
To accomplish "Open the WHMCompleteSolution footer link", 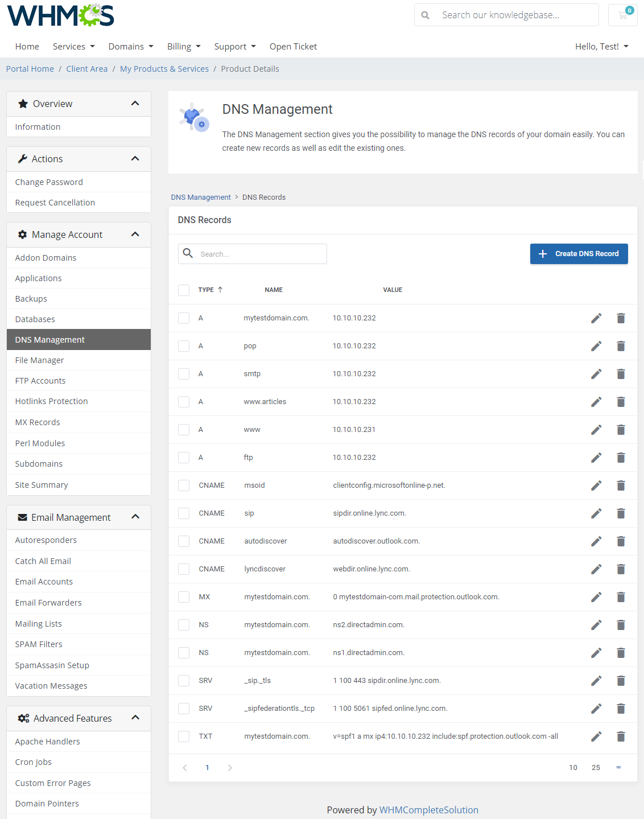I will [428, 809].
